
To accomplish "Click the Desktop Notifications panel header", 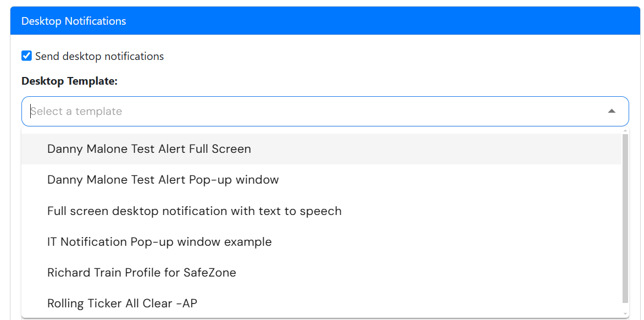I will tap(325, 20).
